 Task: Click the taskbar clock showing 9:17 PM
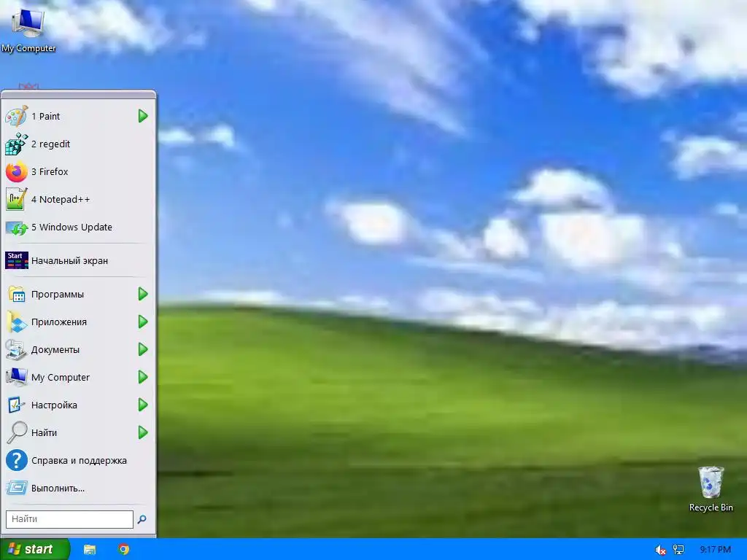point(716,550)
